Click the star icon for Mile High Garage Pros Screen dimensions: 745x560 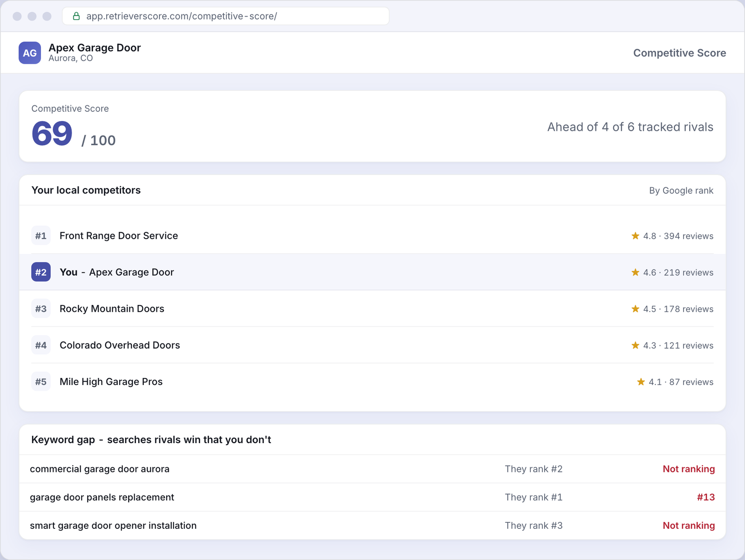pos(641,382)
